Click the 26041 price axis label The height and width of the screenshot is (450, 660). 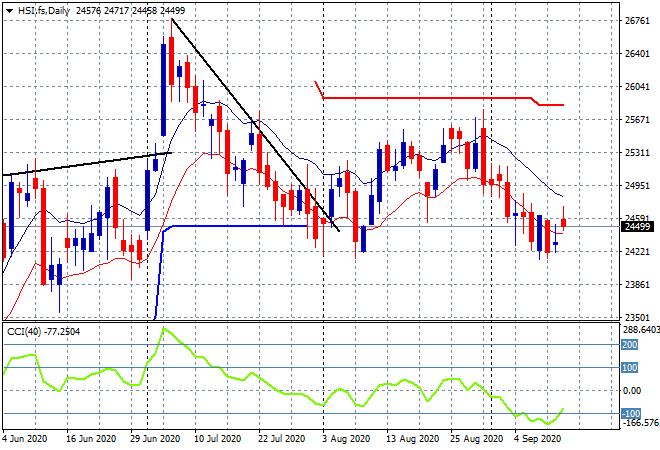tap(637, 87)
